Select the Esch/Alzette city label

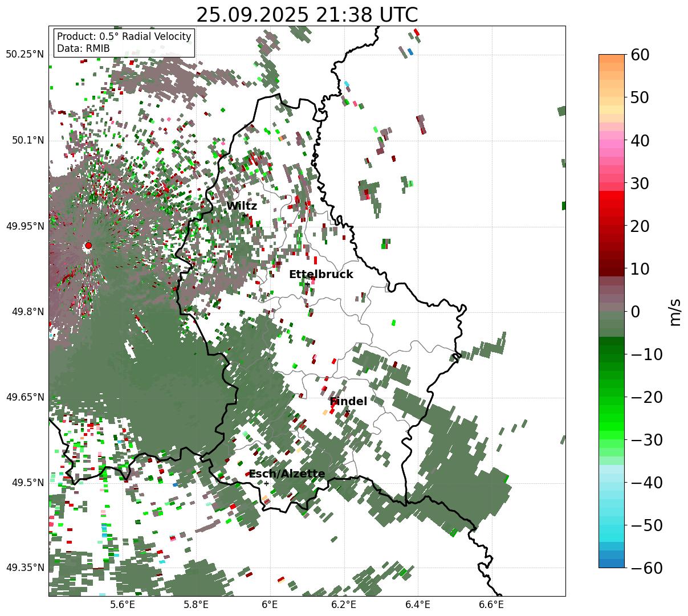point(287,474)
